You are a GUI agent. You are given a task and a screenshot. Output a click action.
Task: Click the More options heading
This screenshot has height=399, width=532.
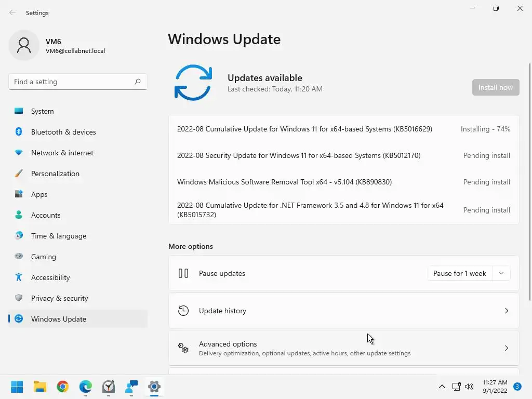pos(191,246)
